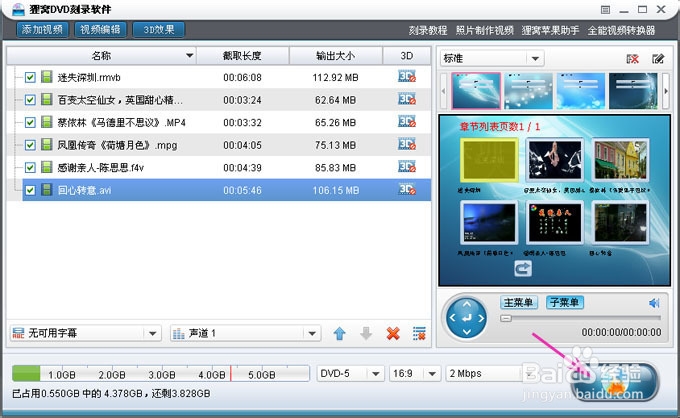Click 3D icon for 蔡依林 .MP4 row
Viewport: 680px width, 418px height.
(407, 122)
